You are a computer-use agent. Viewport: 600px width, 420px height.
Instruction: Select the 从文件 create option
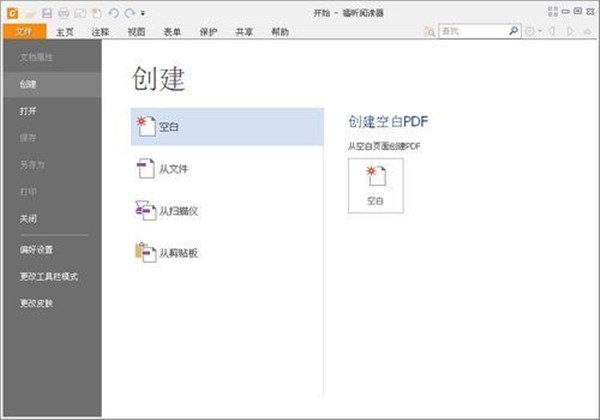tap(173, 169)
